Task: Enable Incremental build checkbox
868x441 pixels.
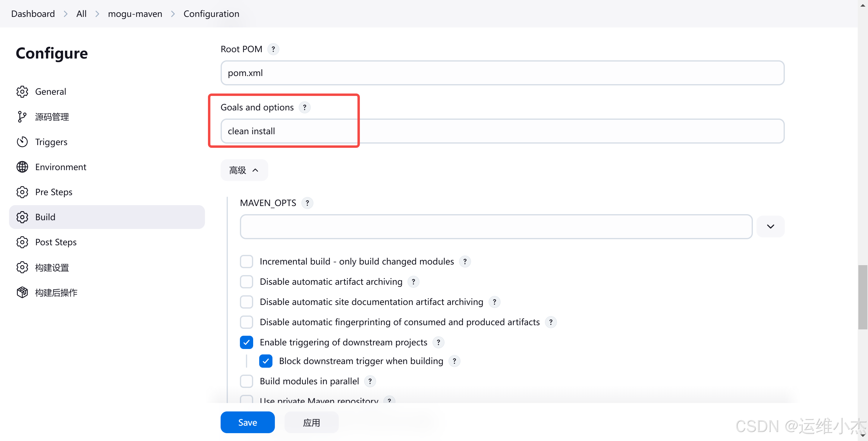Action: (246, 262)
